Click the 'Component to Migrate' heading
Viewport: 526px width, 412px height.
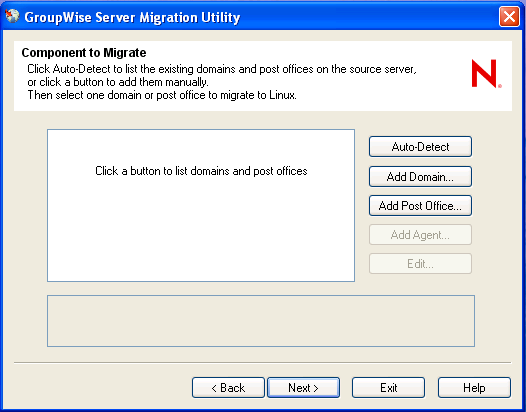[84, 53]
